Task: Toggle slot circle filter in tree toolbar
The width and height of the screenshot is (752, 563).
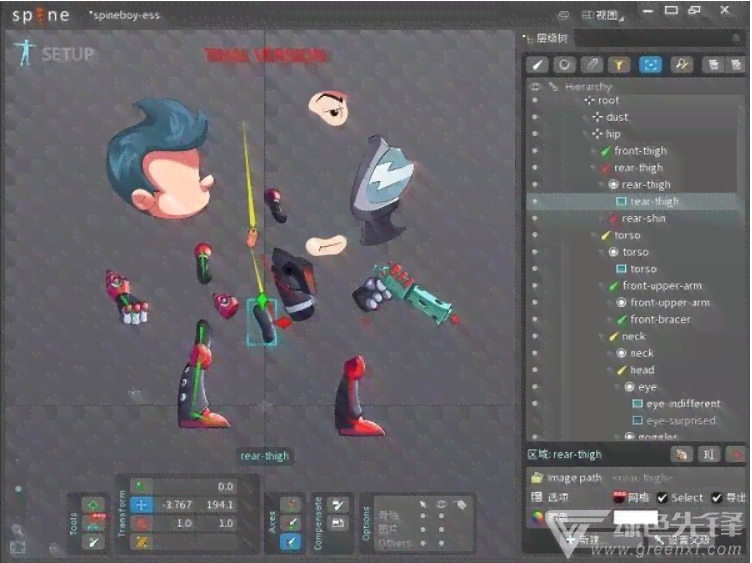Action: point(564,65)
